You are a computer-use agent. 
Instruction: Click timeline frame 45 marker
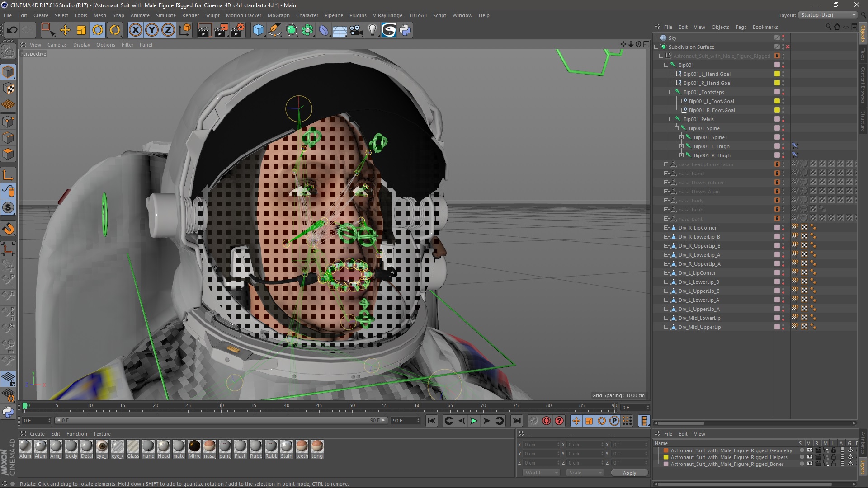tap(319, 406)
